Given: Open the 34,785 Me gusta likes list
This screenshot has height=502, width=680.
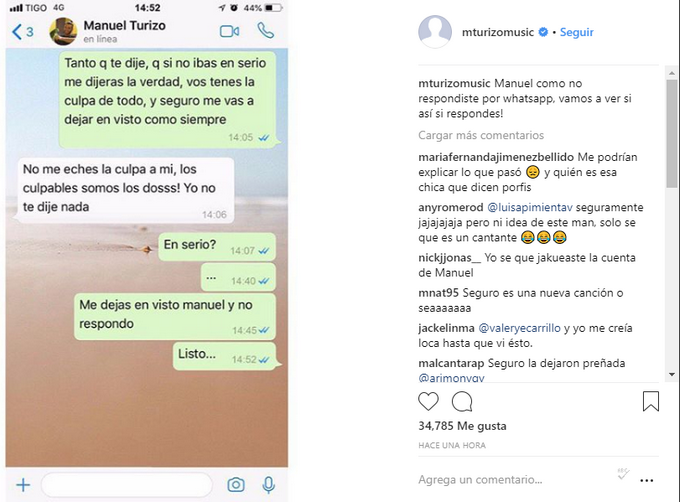Looking at the screenshot, I should 462,426.
